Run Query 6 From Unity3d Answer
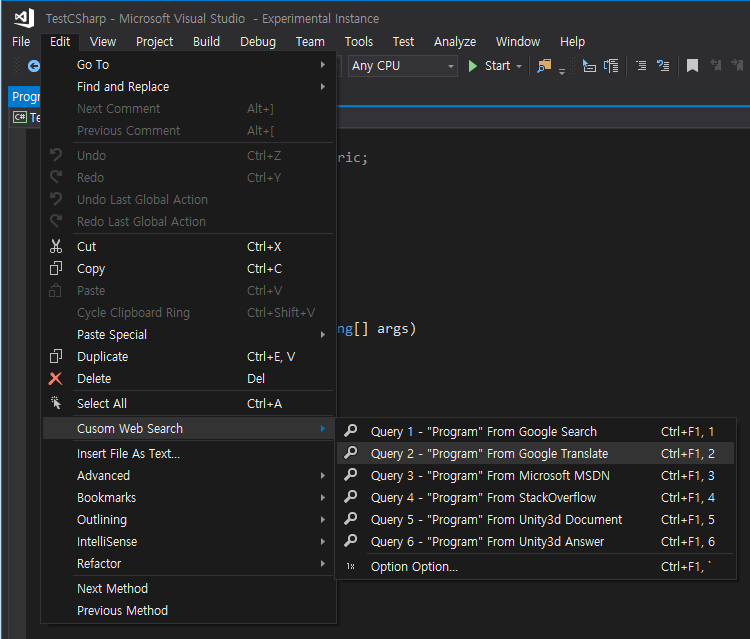The height and width of the screenshot is (639, 750). click(535, 541)
